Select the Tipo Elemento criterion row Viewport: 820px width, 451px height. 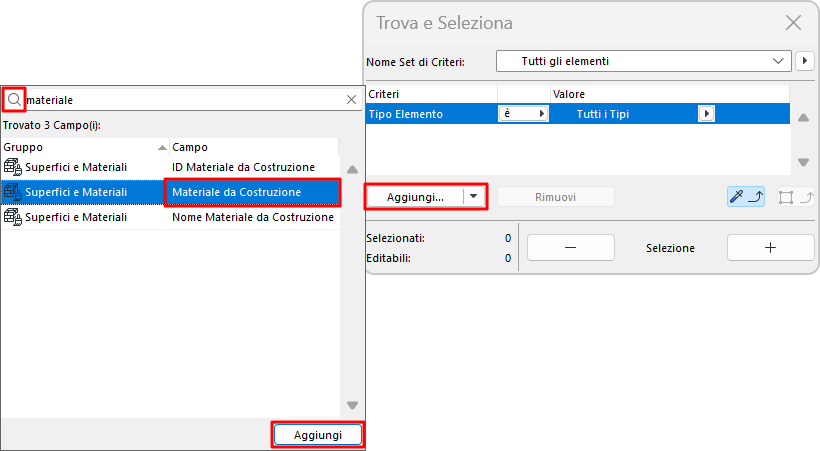click(x=430, y=114)
